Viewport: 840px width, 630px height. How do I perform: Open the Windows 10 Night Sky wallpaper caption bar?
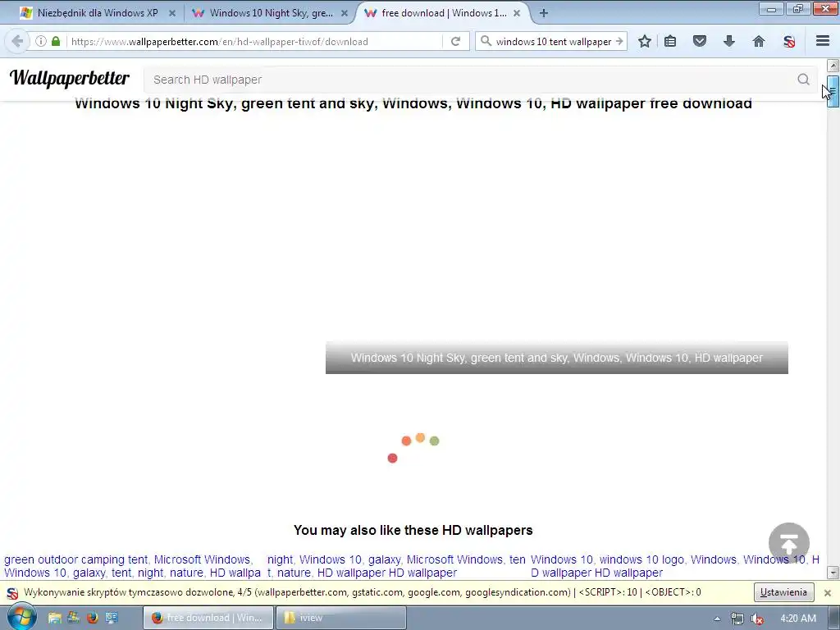pyautogui.click(x=557, y=358)
